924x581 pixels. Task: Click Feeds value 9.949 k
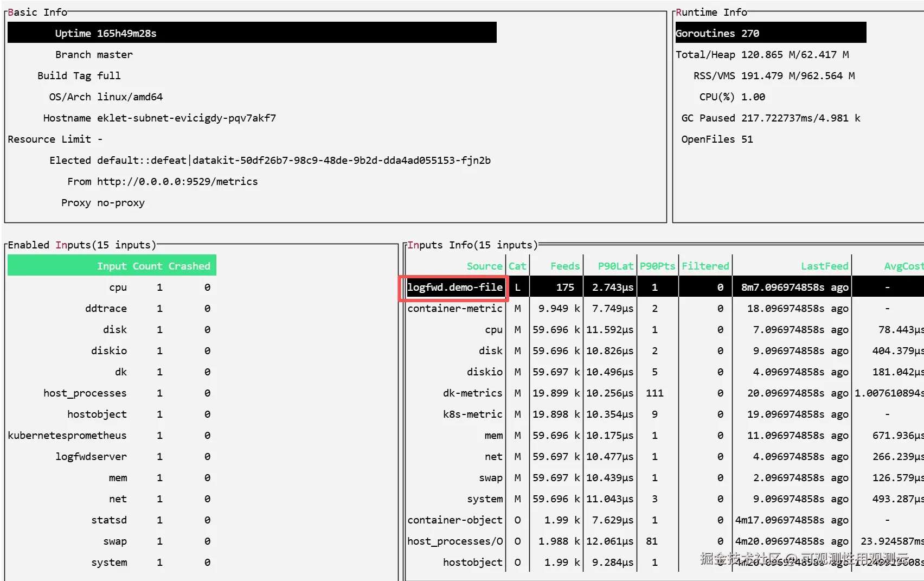(559, 308)
